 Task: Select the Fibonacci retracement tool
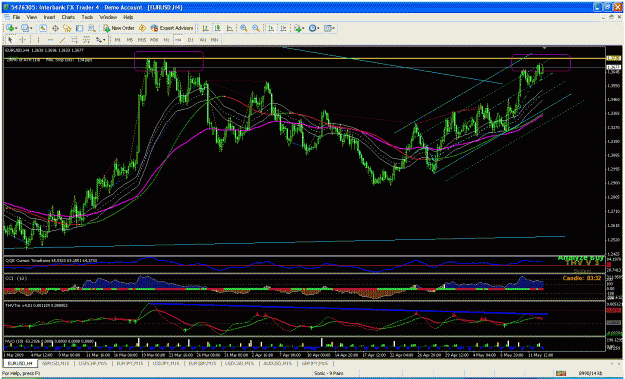coord(86,40)
